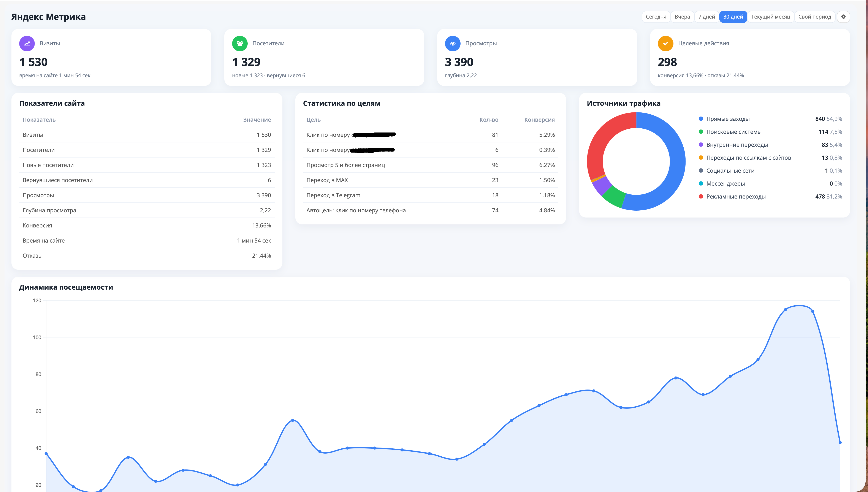Select the active 30 дней tab
Screen dimensions: 868x492
pos(733,17)
